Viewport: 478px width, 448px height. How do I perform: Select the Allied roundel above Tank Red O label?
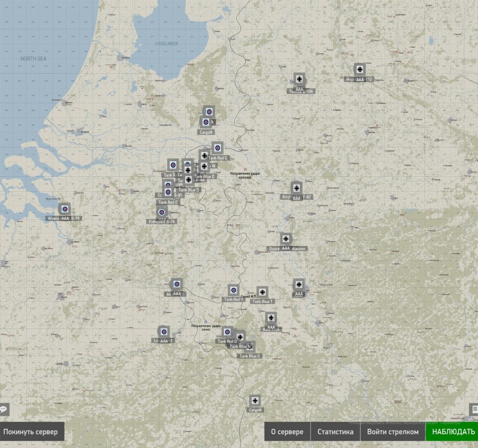coord(168,192)
